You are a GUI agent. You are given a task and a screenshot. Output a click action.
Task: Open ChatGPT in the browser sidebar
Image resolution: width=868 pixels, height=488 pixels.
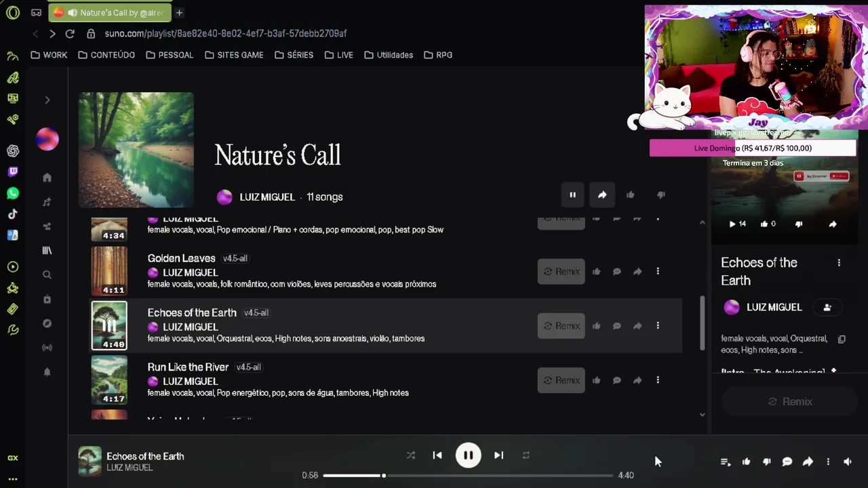[13, 150]
